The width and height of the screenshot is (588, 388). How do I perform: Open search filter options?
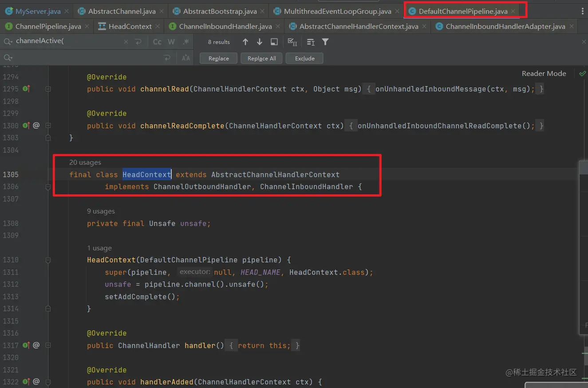(325, 42)
